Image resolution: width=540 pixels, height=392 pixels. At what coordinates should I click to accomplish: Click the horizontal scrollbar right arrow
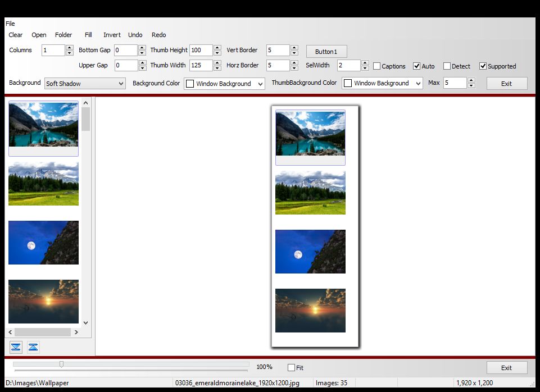click(76, 332)
